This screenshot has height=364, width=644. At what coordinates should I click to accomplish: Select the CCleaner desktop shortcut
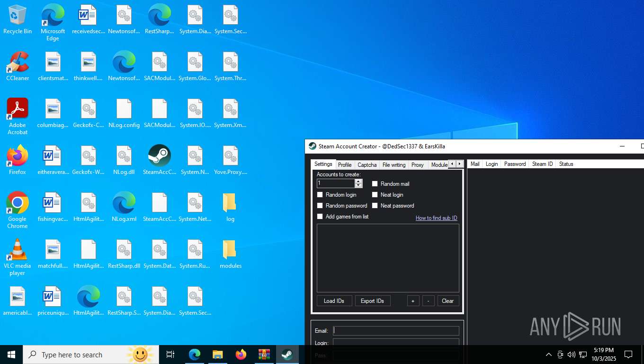(18, 66)
